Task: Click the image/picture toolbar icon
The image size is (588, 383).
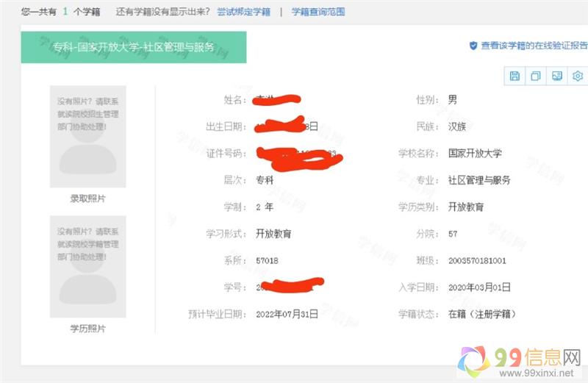Action: (x=556, y=76)
